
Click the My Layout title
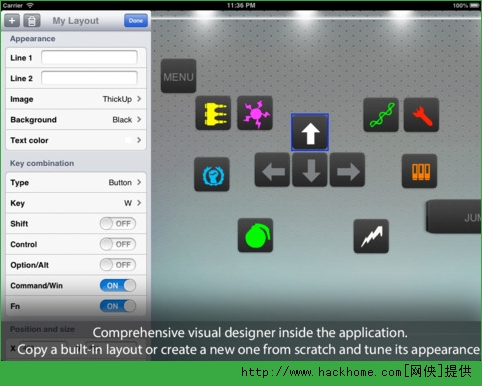(76, 21)
